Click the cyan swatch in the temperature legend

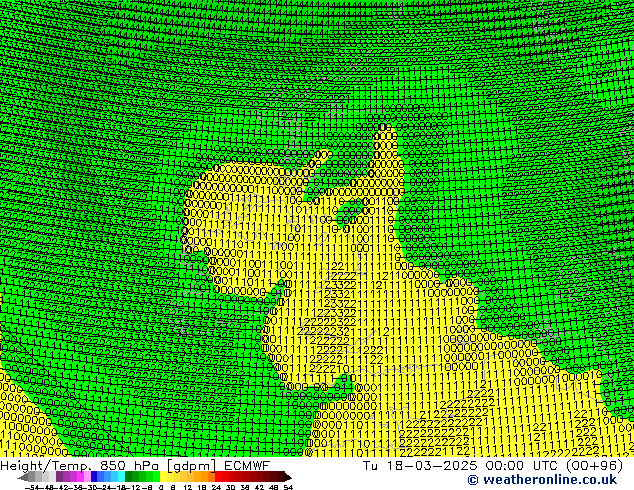click(121, 476)
